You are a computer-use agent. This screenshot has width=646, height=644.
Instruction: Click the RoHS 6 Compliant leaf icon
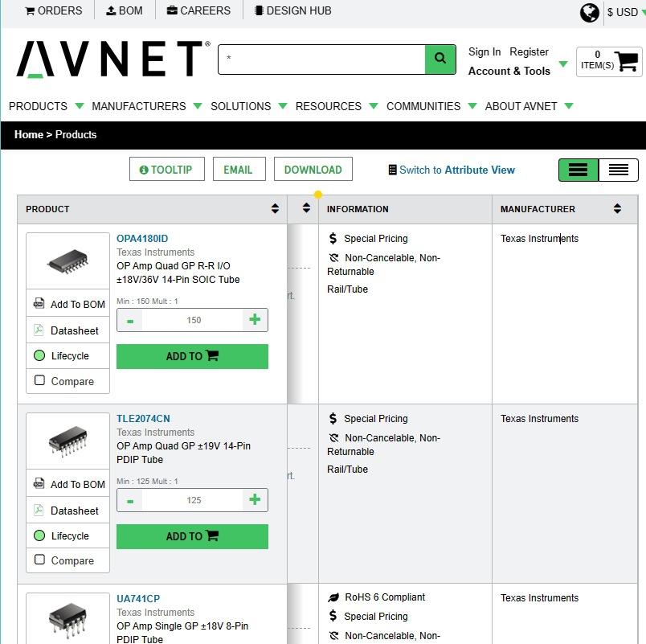(x=333, y=597)
